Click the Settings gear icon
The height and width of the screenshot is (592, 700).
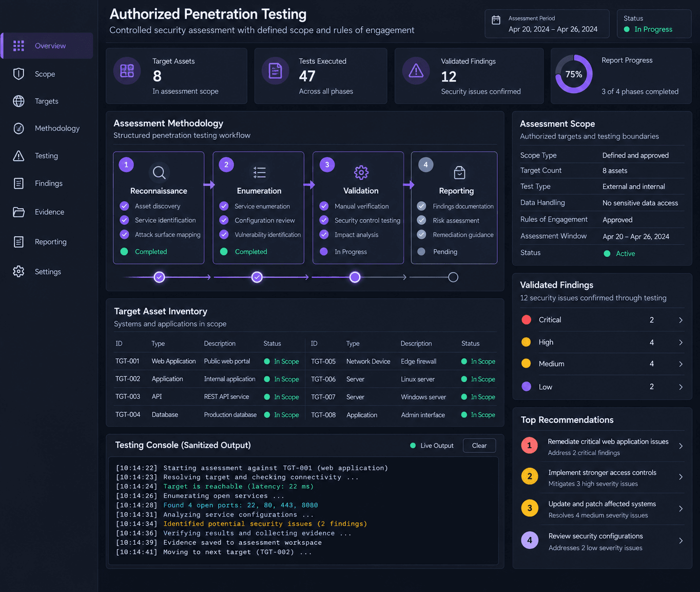coord(19,272)
